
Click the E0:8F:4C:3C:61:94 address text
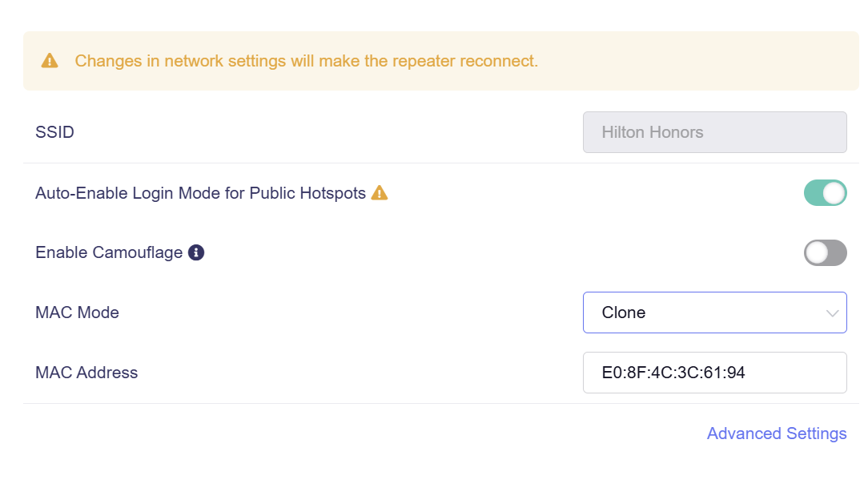tap(673, 373)
